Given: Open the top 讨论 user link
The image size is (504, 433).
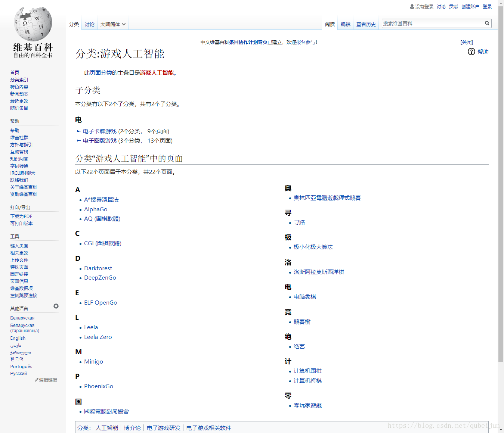Looking at the screenshot, I should pyautogui.click(x=441, y=6).
